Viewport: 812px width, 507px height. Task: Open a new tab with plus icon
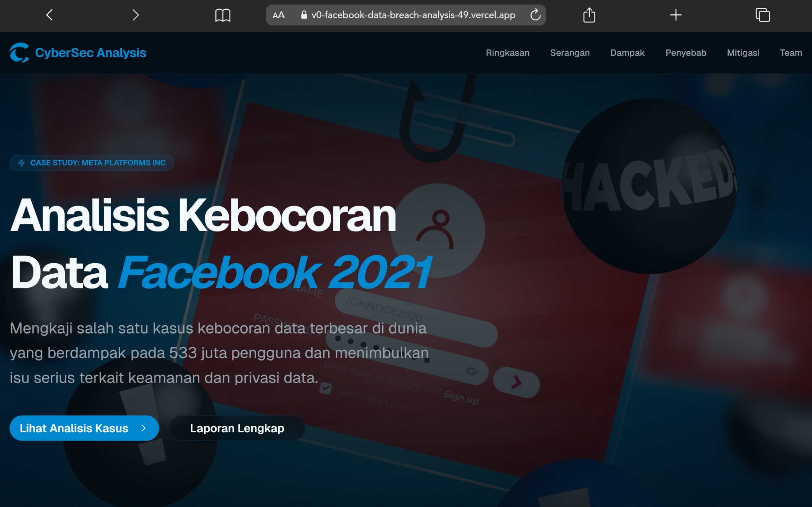tap(676, 15)
